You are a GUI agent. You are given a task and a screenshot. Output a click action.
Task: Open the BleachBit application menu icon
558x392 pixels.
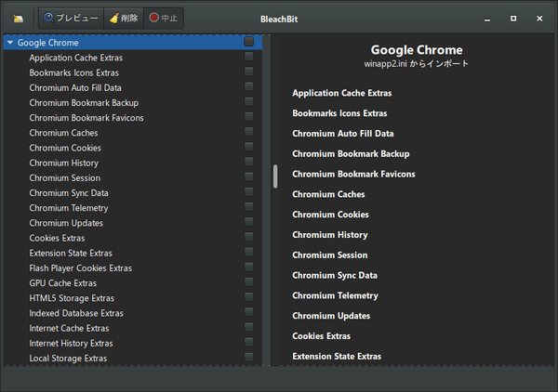coord(19,19)
